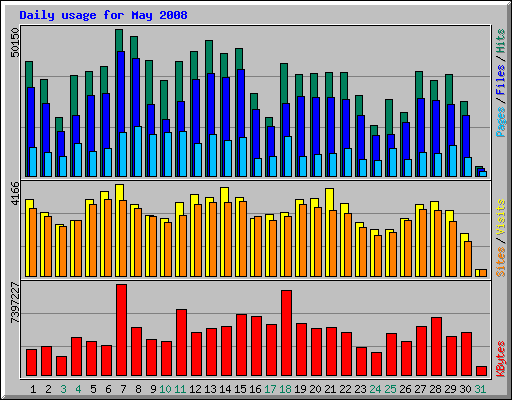
Task: Click day 1 label on the x-axis
Action: [x=33, y=389]
